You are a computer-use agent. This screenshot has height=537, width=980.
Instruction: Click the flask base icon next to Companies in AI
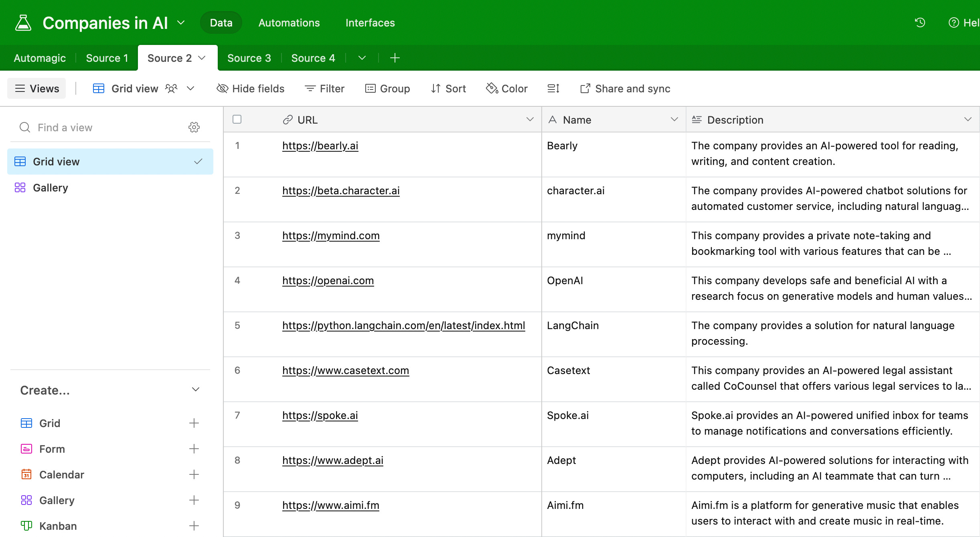point(23,23)
